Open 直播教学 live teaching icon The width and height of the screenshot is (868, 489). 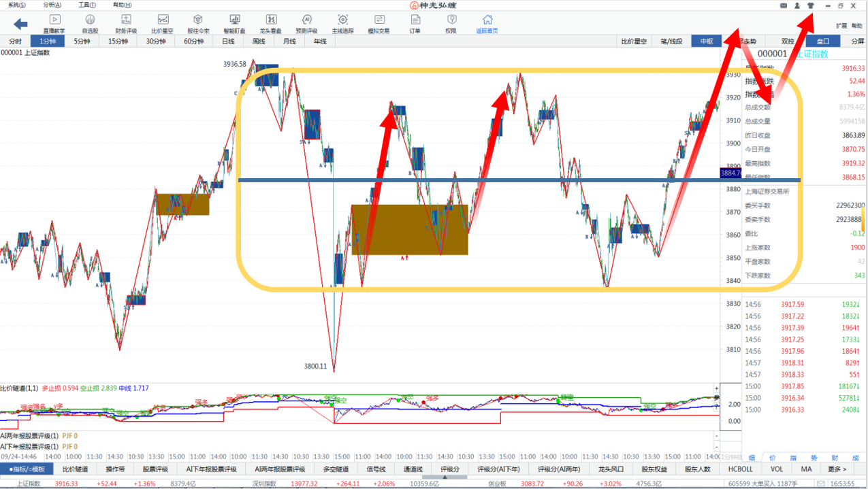pyautogui.click(x=54, y=23)
